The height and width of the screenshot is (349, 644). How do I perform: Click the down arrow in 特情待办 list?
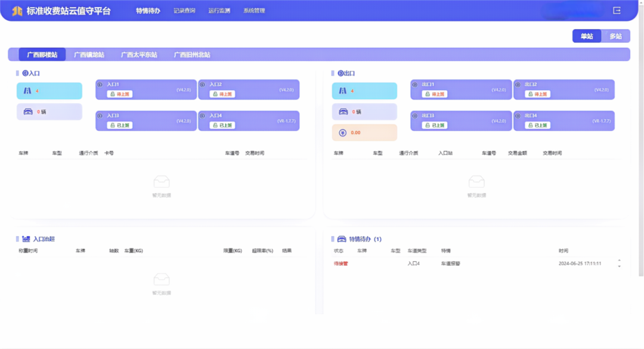(619, 266)
